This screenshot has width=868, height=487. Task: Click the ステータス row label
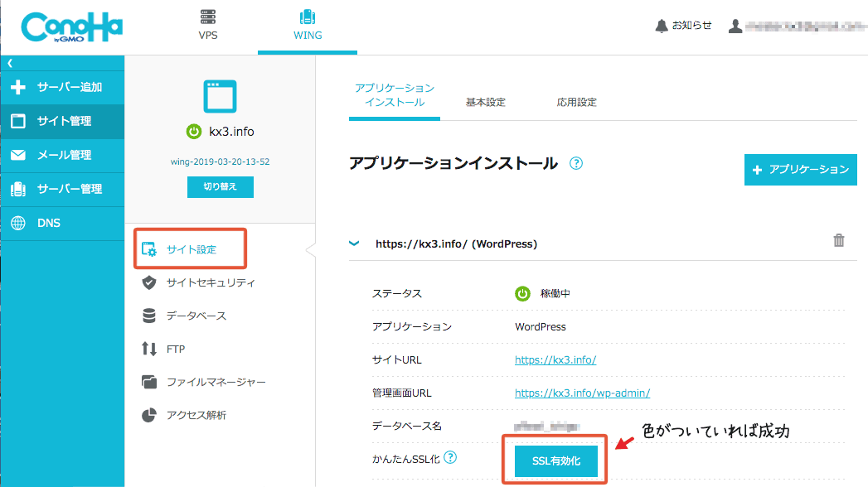[x=397, y=293]
